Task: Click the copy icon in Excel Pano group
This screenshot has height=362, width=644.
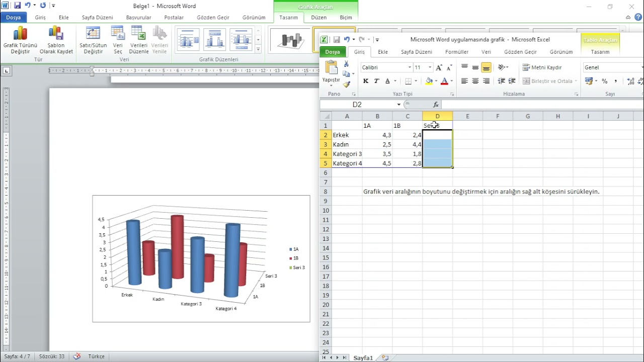Action: click(346, 74)
